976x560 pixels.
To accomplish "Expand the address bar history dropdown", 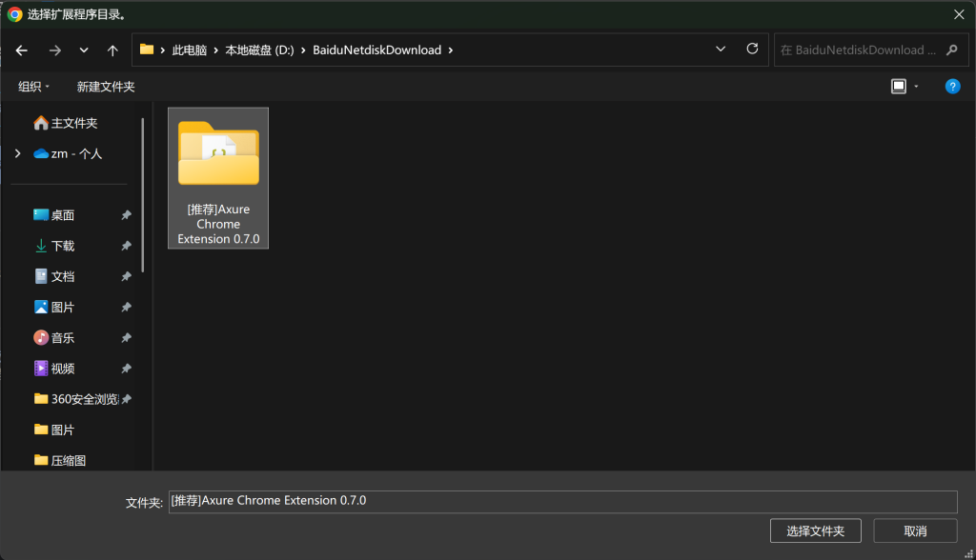I will click(x=721, y=50).
